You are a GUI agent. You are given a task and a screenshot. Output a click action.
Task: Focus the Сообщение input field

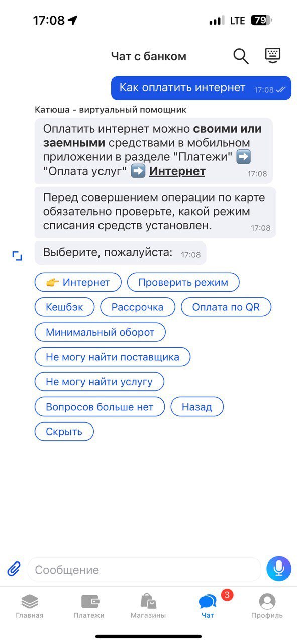point(144,570)
